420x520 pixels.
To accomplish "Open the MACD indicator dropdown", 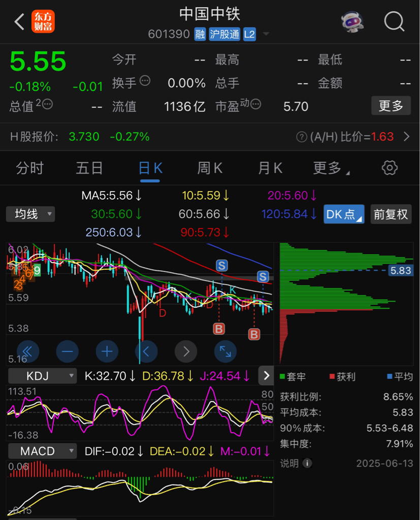I will pos(42,451).
